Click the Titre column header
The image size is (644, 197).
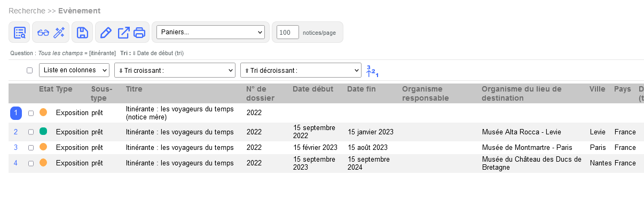click(134, 89)
